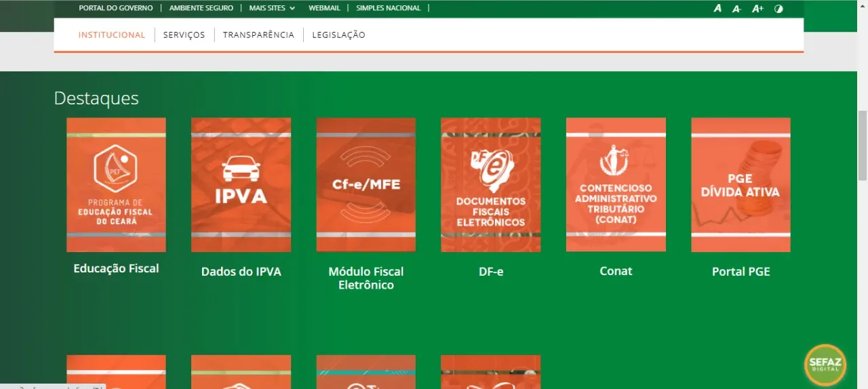Viewport: 868px width, 389px height.
Task: Open the SEFAZ Digital round badge
Action: click(825, 365)
